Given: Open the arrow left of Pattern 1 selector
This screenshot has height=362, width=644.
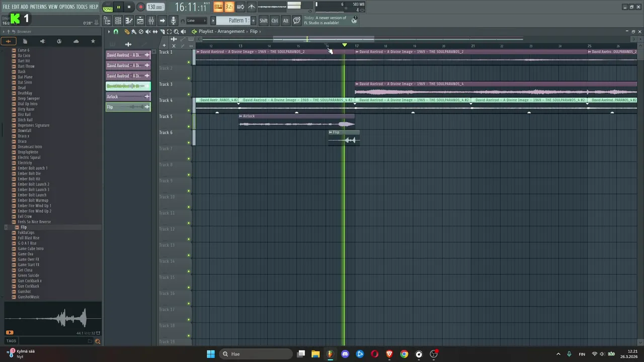Looking at the screenshot, I should pyautogui.click(x=213, y=21).
